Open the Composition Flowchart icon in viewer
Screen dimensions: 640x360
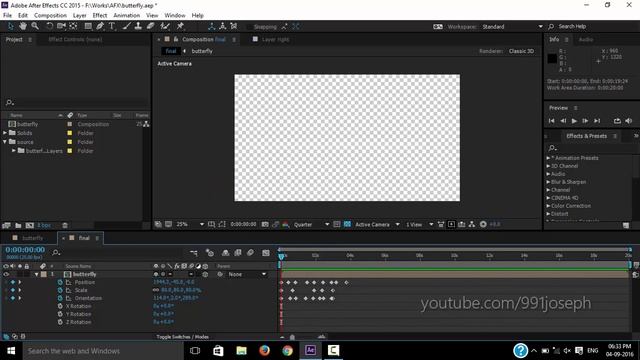(x=472, y=224)
